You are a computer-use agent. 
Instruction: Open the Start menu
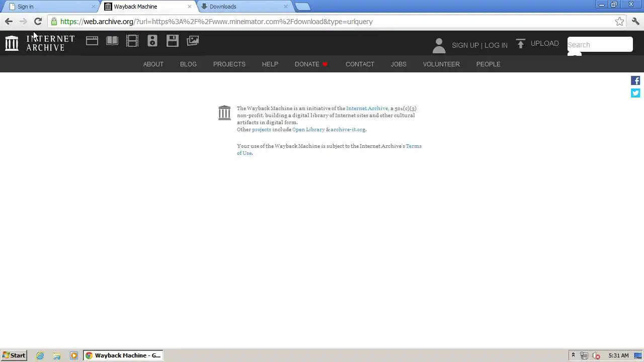coord(14,355)
